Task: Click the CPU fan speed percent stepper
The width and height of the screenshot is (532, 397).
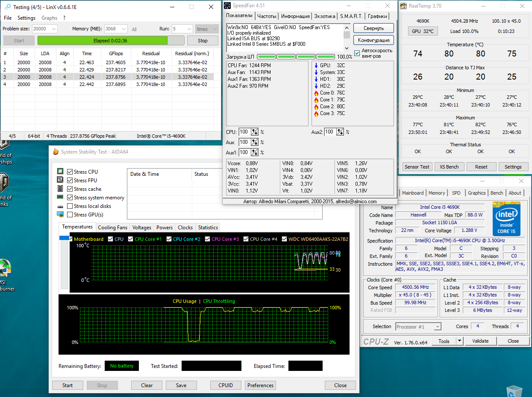Action: pos(254,132)
